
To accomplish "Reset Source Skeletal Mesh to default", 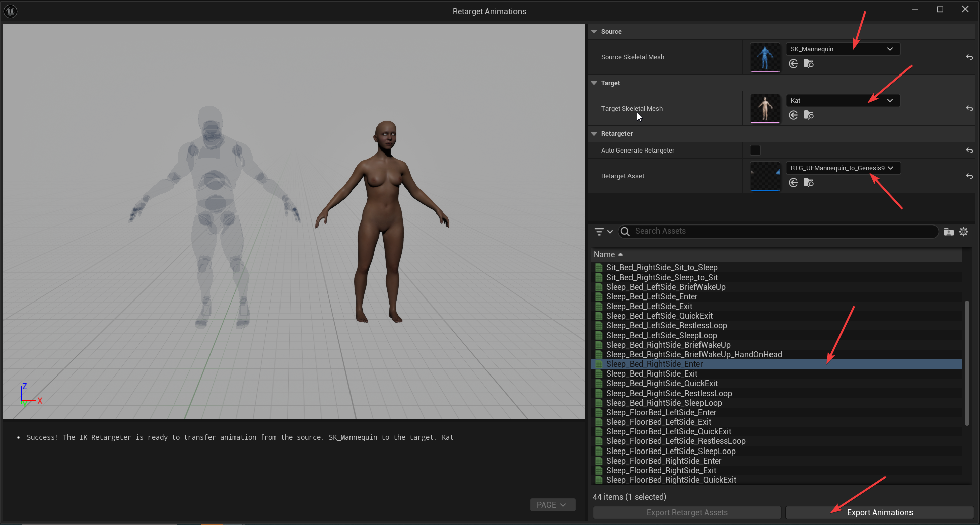I will [969, 57].
